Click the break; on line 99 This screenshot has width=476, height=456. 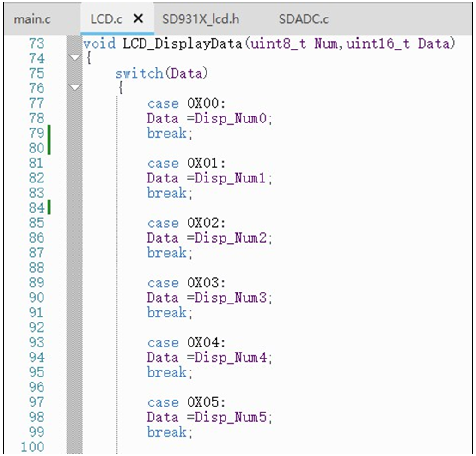(170, 432)
